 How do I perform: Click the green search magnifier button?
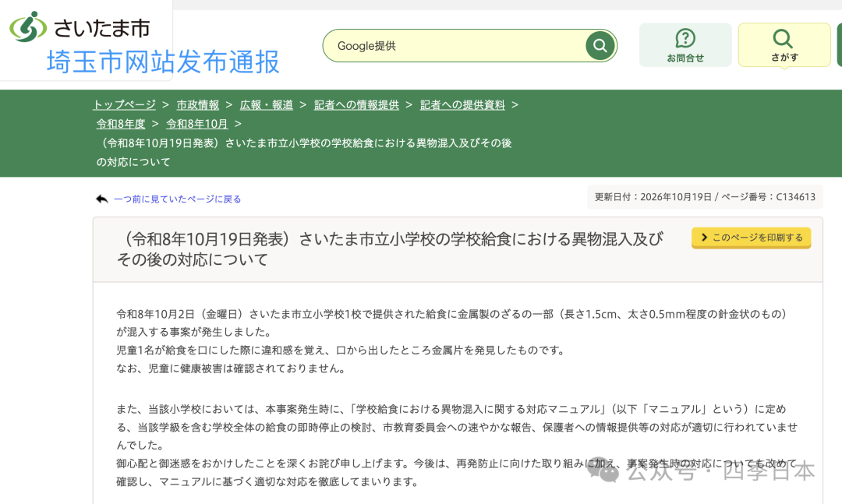pyautogui.click(x=600, y=46)
